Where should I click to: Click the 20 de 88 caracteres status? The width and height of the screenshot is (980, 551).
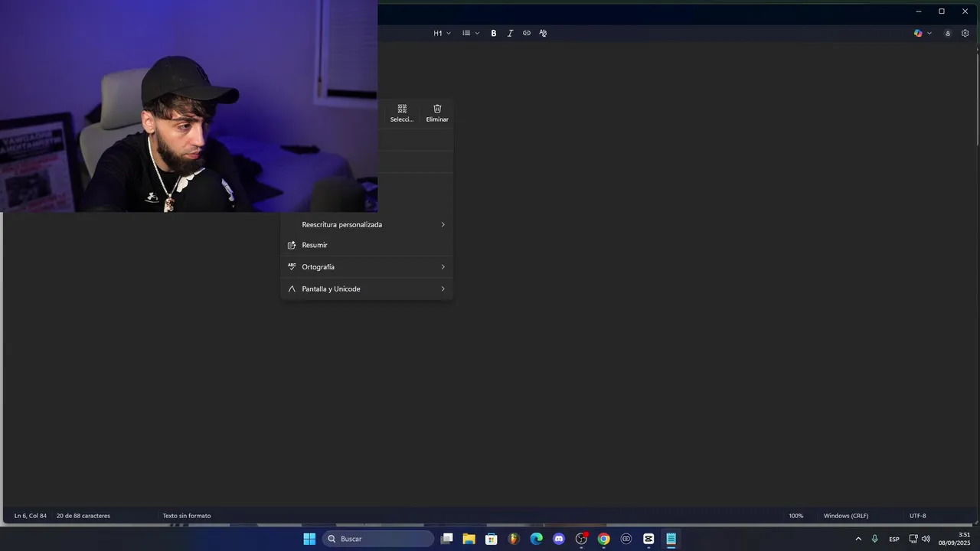click(83, 516)
